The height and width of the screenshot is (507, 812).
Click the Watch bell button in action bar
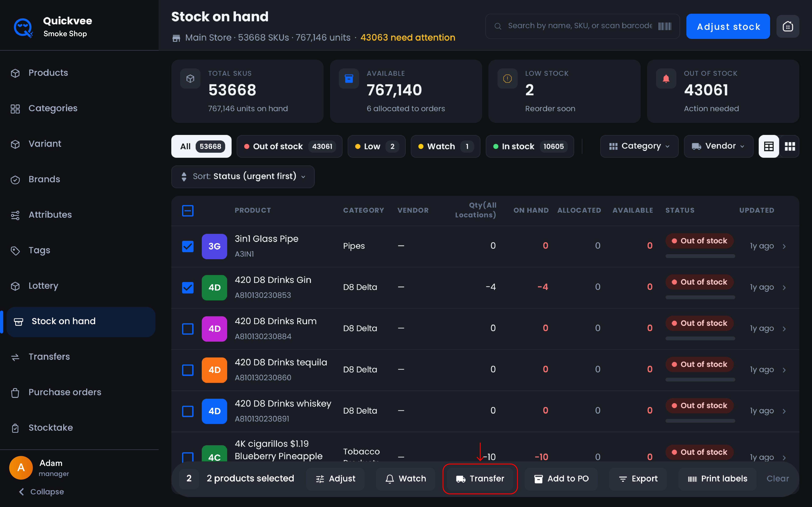[x=405, y=479]
